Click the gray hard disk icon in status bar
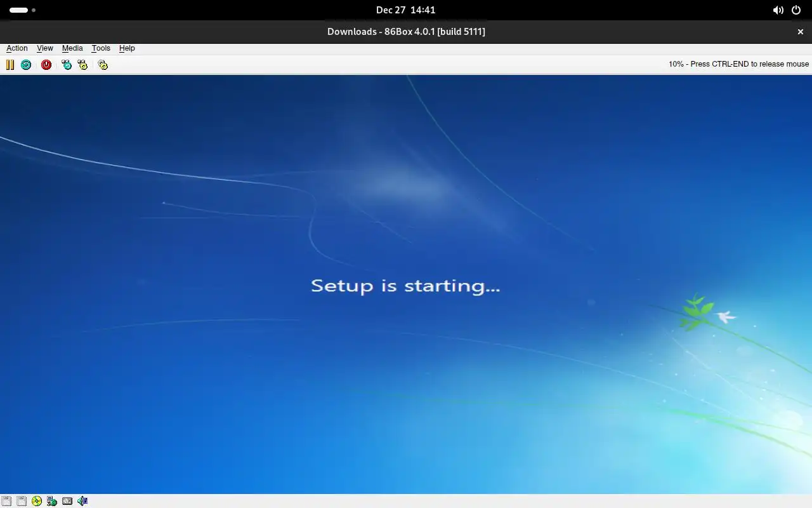The height and width of the screenshot is (508, 812). 67,501
